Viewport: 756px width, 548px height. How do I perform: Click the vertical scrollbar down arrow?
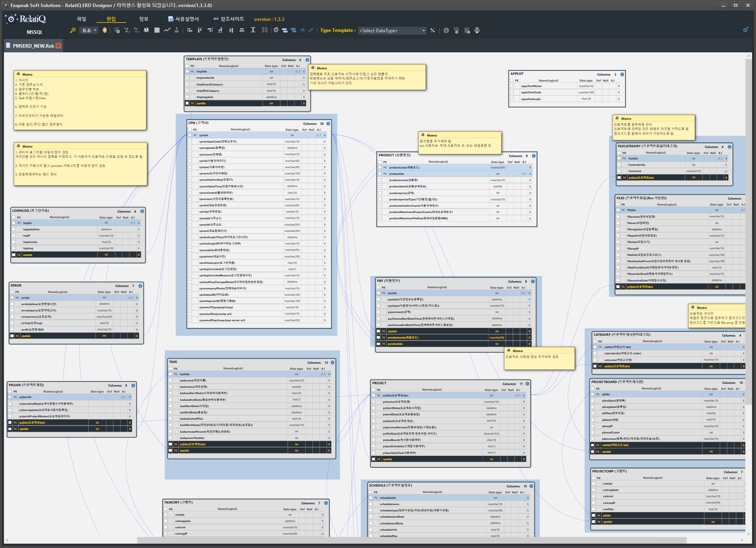click(x=749, y=533)
